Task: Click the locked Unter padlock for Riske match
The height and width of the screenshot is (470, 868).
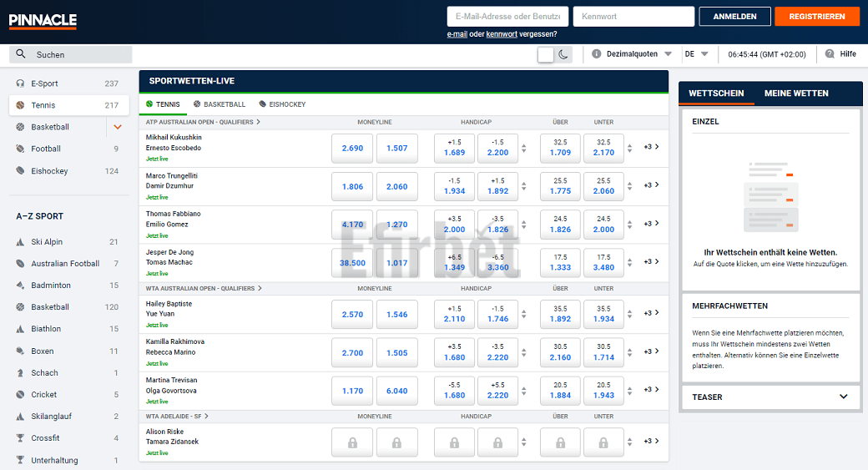Action: [603, 442]
